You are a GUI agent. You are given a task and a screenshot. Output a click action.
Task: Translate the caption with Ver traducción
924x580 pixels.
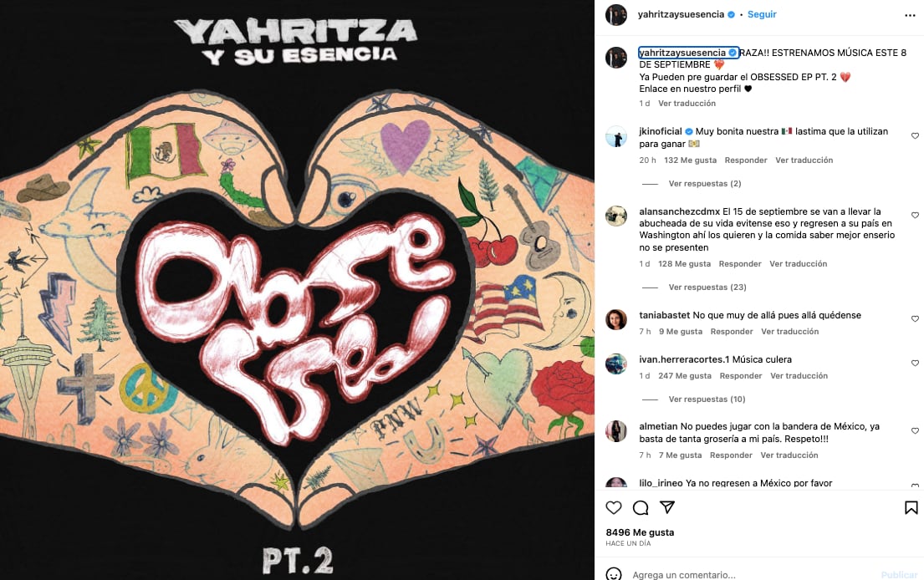687,104
